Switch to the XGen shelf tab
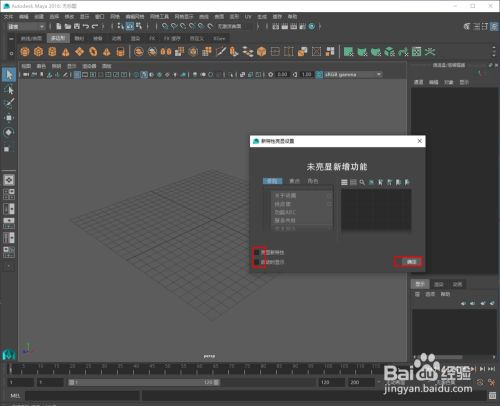500x406 pixels. click(219, 39)
